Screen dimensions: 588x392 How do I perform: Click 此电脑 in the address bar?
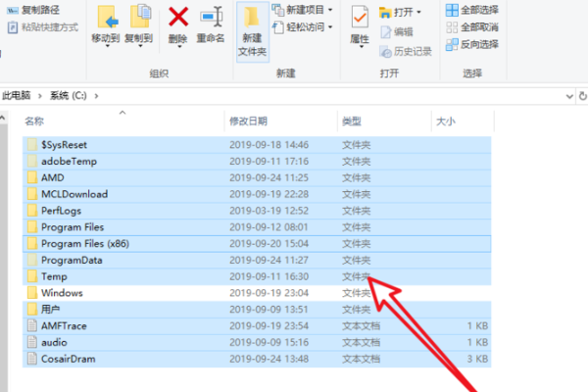[x=16, y=96]
